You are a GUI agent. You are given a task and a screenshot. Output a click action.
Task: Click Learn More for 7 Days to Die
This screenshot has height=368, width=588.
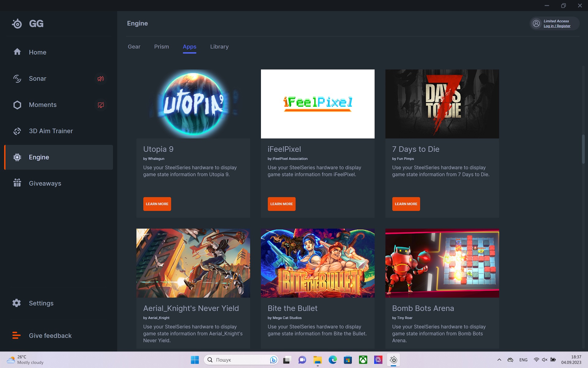tap(406, 204)
